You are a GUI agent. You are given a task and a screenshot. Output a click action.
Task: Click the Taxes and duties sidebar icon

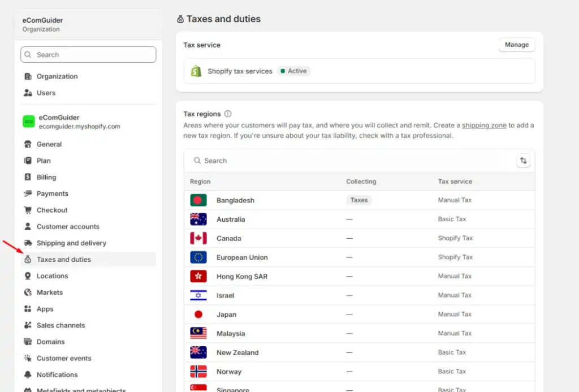click(28, 260)
